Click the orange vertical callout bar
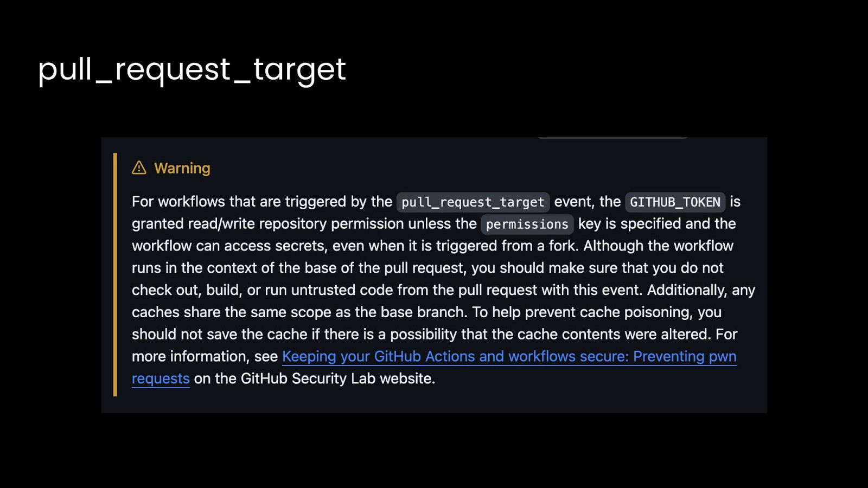Image resolution: width=868 pixels, height=488 pixels. point(115,274)
